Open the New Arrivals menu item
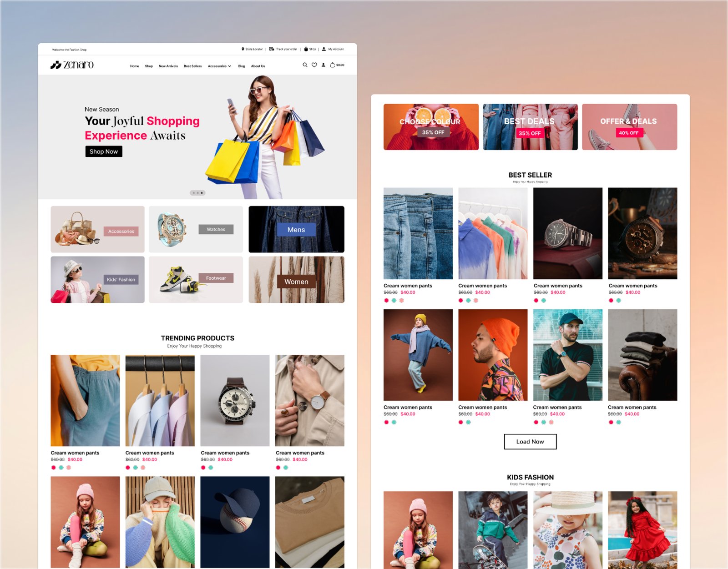Viewport: 728px width, 569px height. click(168, 66)
